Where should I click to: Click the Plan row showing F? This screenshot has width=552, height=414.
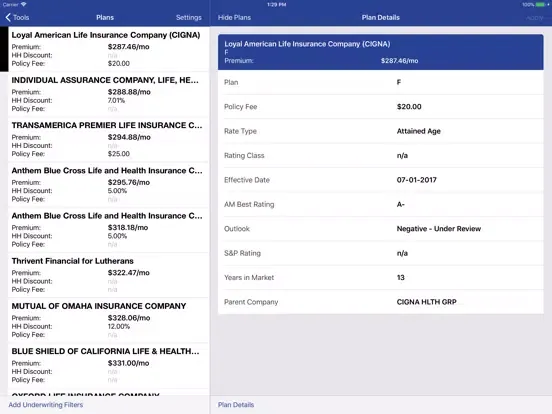[381, 82]
